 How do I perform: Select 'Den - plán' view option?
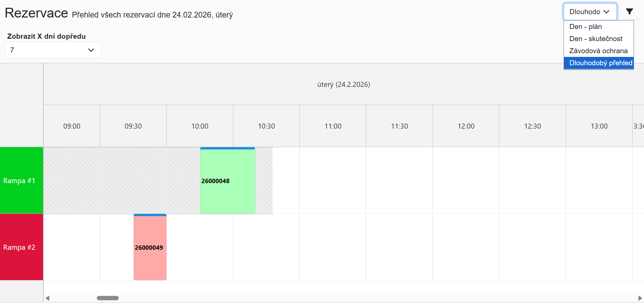point(586,27)
